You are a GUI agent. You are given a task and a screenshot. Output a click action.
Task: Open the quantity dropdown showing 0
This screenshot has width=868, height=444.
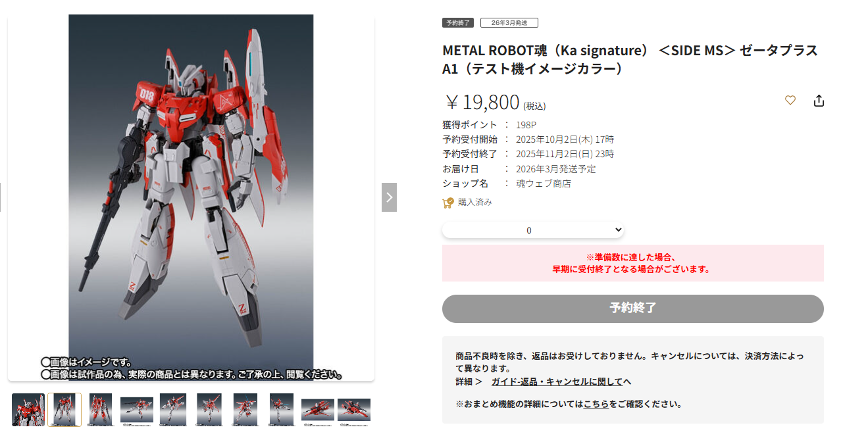coord(533,230)
